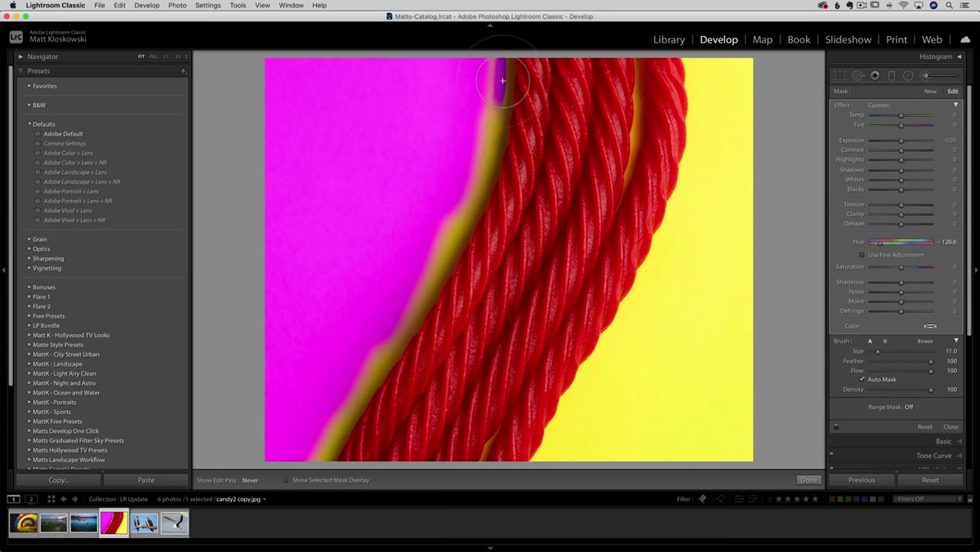Open the Color swatch picker

929,326
